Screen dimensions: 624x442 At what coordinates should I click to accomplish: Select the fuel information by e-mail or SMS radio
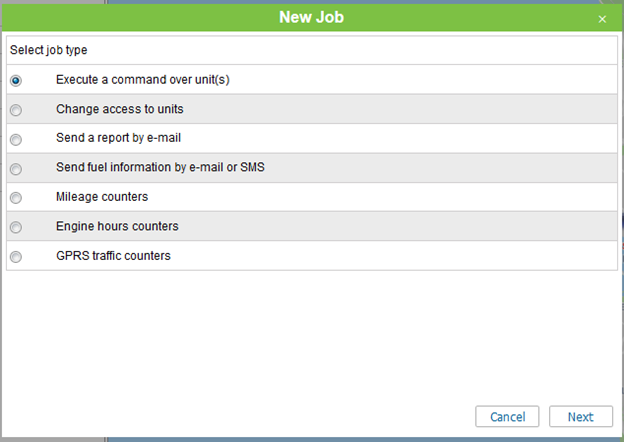pyautogui.click(x=16, y=169)
